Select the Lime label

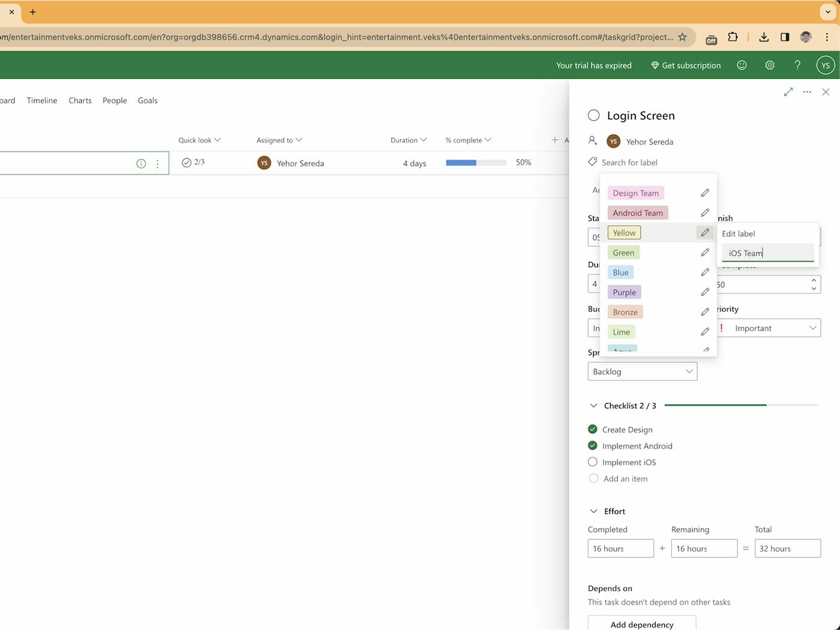pos(622,331)
